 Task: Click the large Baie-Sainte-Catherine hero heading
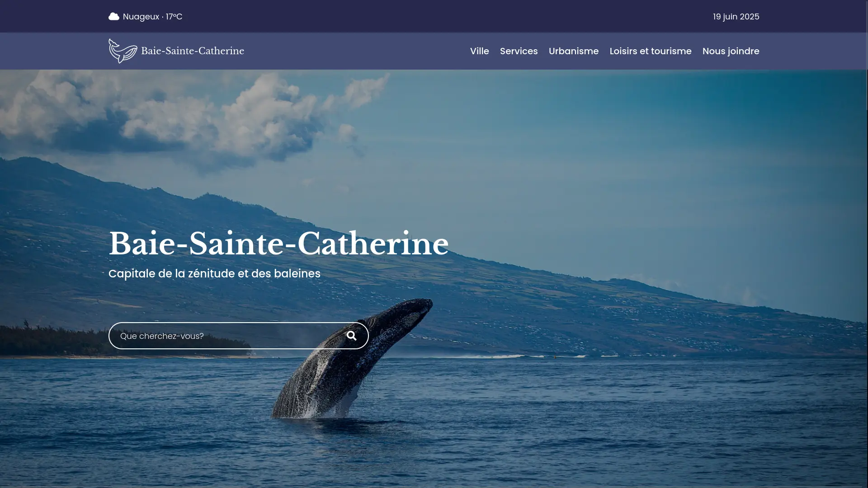278,244
